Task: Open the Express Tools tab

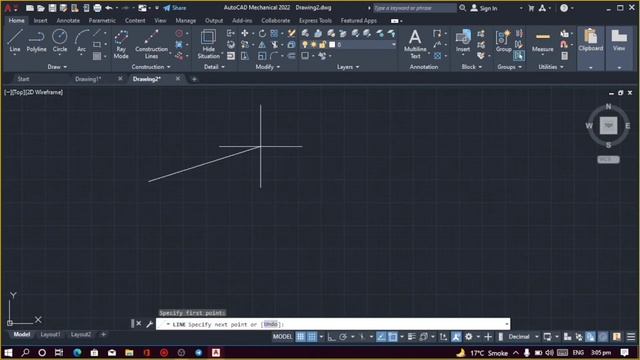Action: tap(315, 20)
